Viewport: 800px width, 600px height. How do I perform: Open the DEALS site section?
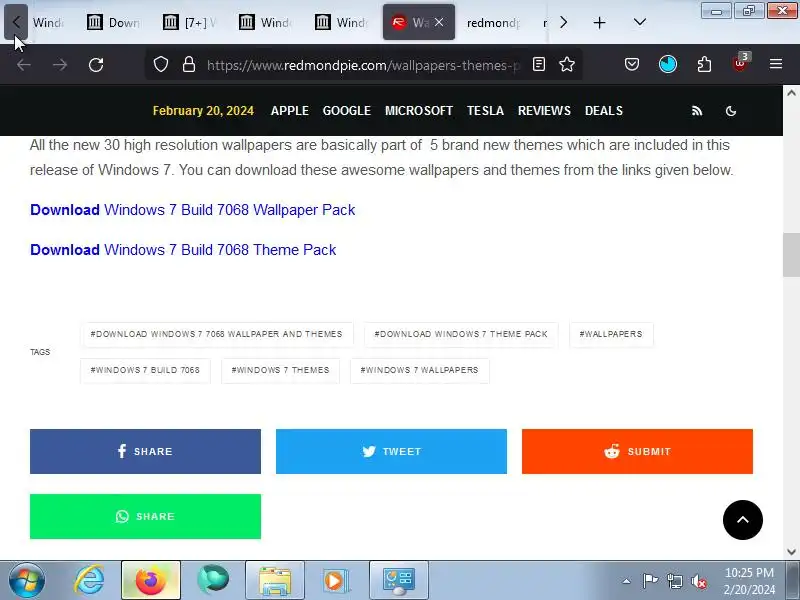tap(604, 111)
